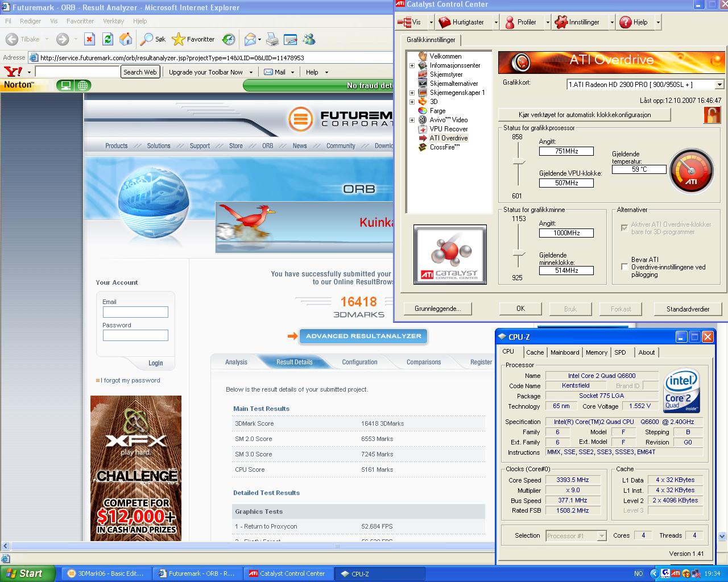Click the Futuremark Email input field

click(x=135, y=312)
